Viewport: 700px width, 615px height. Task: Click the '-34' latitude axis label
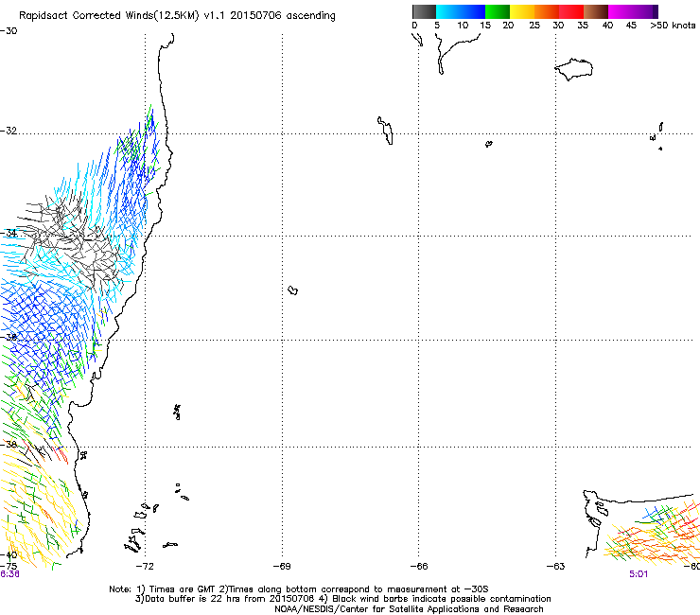click(x=9, y=233)
